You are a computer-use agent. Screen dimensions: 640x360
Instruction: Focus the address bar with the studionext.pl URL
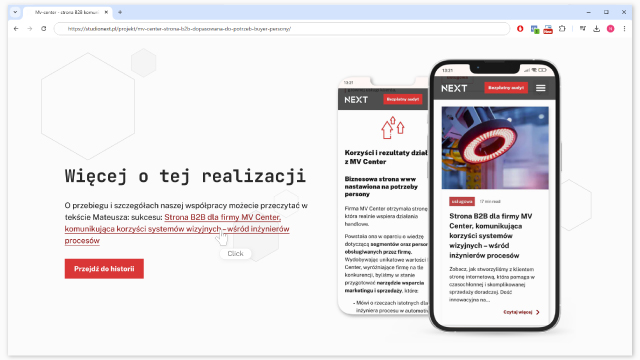282,29
